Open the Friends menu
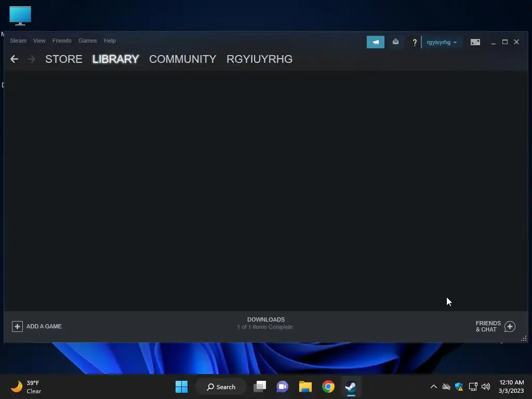The width and height of the screenshot is (532, 399). pos(62,41)
